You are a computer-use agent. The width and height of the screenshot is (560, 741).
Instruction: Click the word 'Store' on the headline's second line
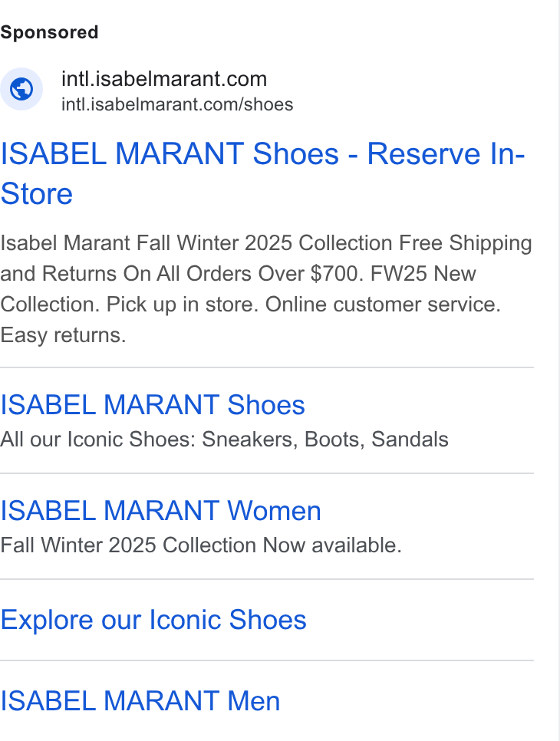coord(36,194)
